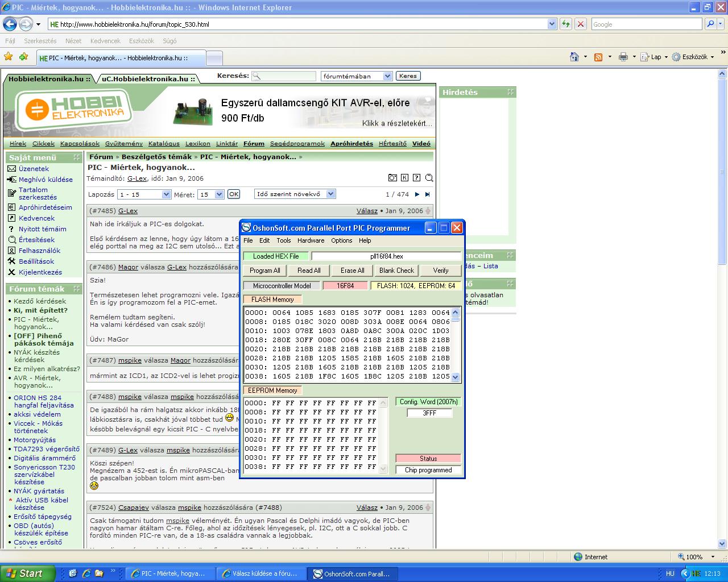Image resolution: width=728 pixels, height=582 pixels.
Task: Print the page with the printer icon
Action: click(x=623, y=57)
